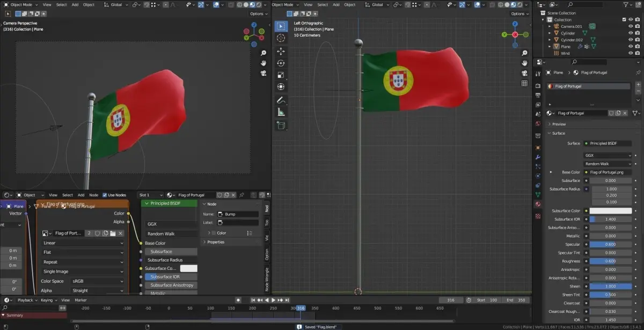This screenshot has height=330, width=644.
Task: Open Slot 1 dropdown in node editor
Action: pos(150,195)
